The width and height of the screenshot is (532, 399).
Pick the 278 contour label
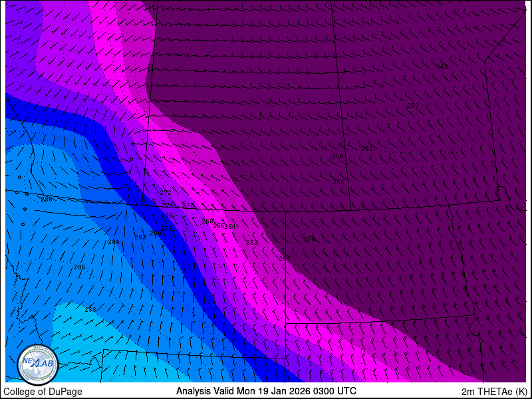point(166,229)
